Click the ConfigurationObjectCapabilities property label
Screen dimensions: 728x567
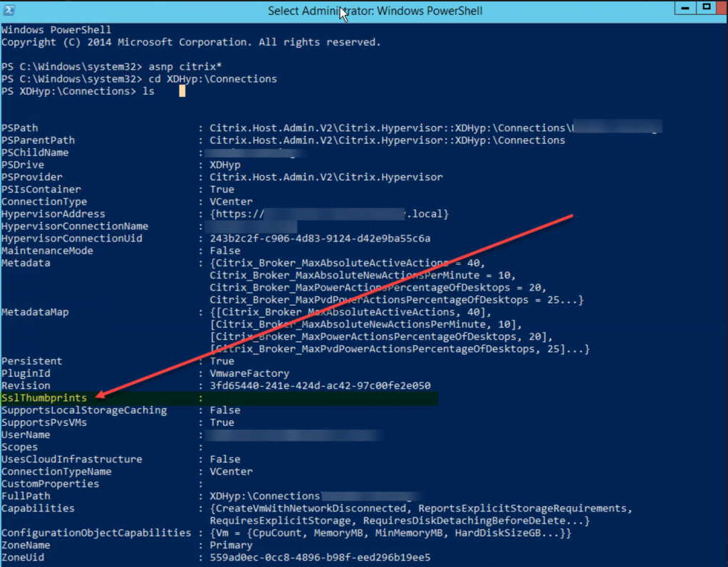96,533
